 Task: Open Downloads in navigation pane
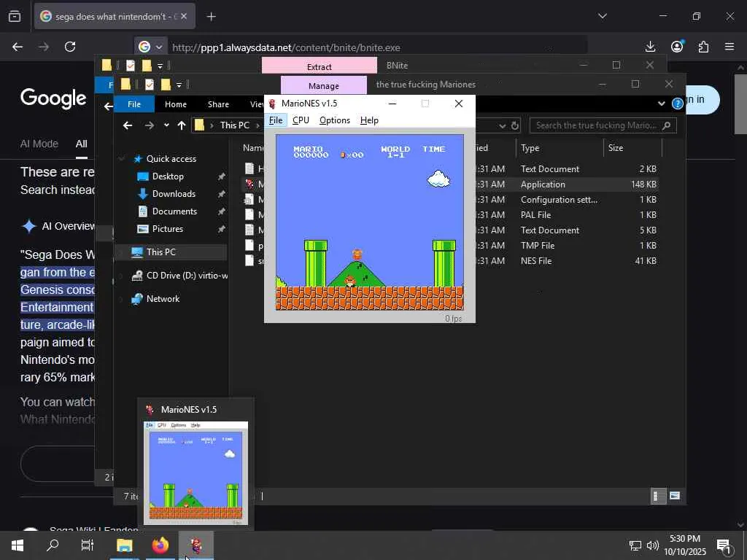[x=174, y=194]
